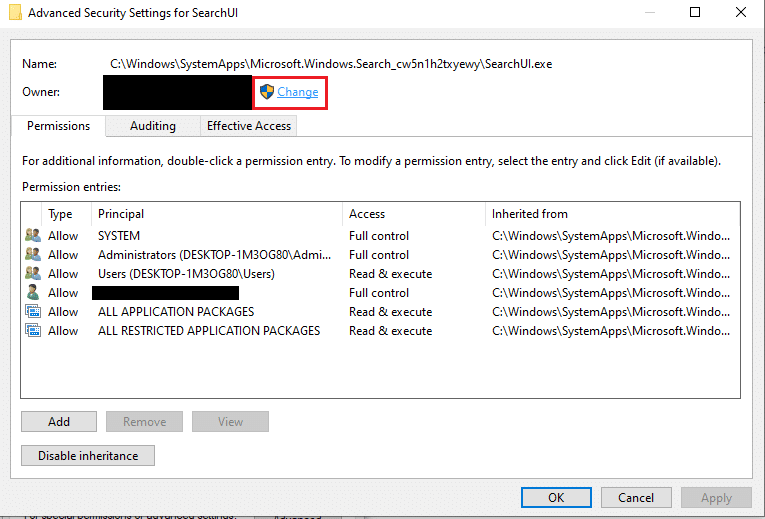Select ALL RESTRICTED APPLICATION PACKAGES entry
The height and width of the screenshot is (519, 765).
click(x=209, y=331)
